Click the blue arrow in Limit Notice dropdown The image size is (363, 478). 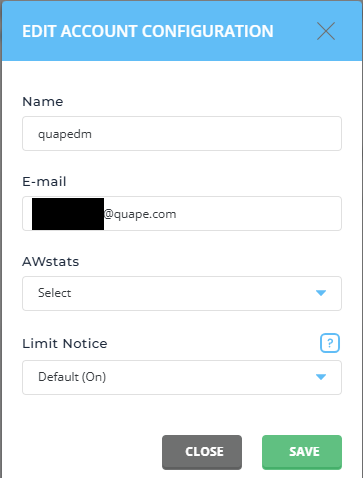click(321, 377)
